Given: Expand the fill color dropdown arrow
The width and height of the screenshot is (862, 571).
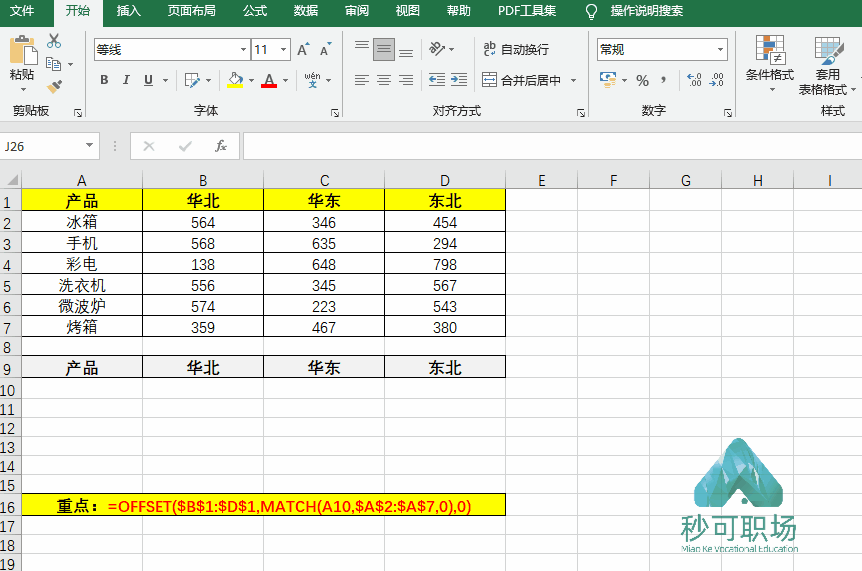Looking at the screenshot, I should click(x=251, y=80).
